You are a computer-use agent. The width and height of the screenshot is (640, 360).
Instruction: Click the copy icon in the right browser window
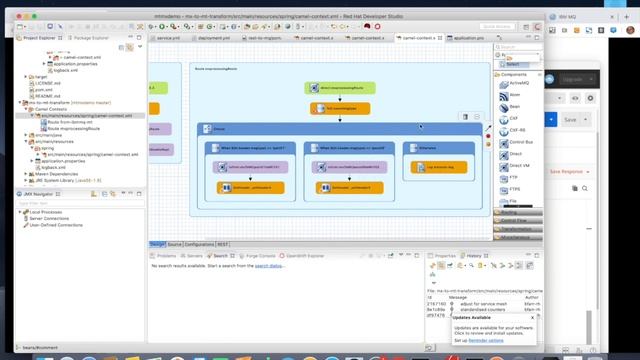575,189
